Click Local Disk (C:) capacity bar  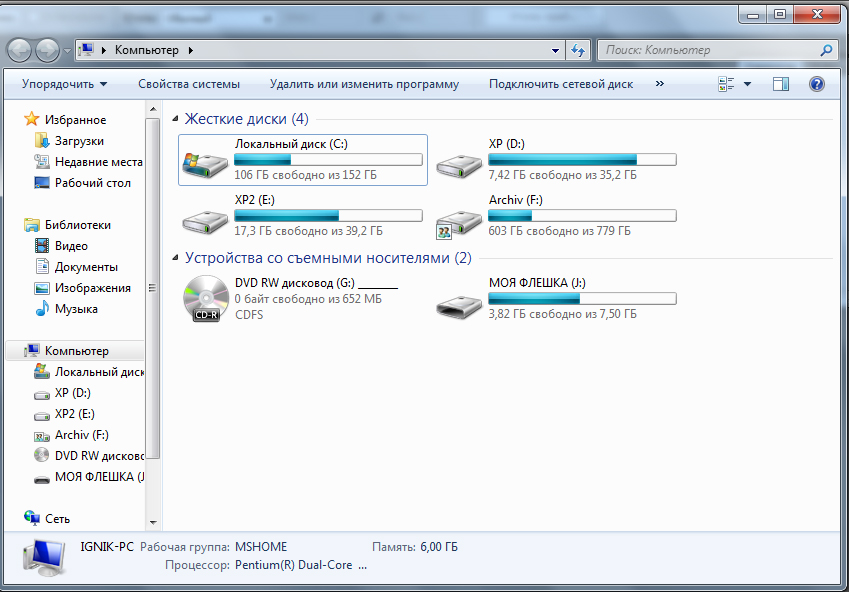tap(328, 159)
